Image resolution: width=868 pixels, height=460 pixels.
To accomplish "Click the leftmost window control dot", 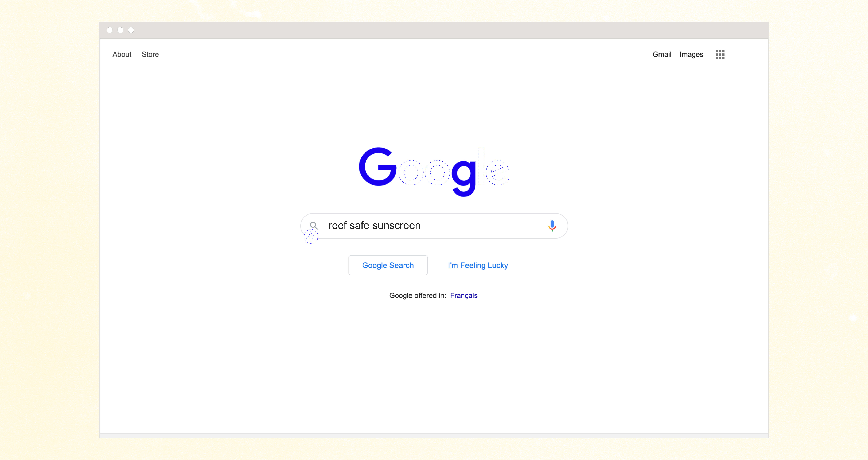I will tap(109, 30).
